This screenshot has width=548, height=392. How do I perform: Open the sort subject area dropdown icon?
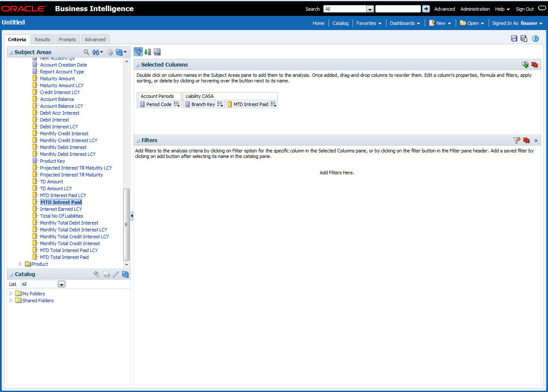pyautogui.click(x=98, y=52)
